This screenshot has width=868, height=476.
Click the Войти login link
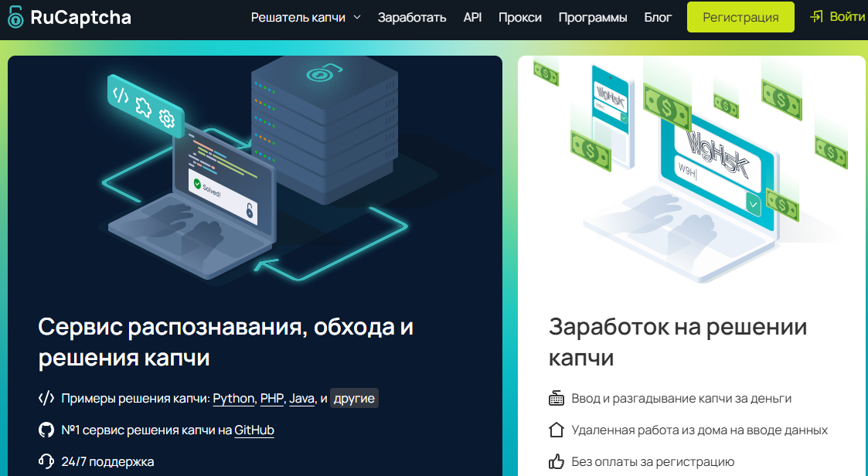[x=847, y=16]
